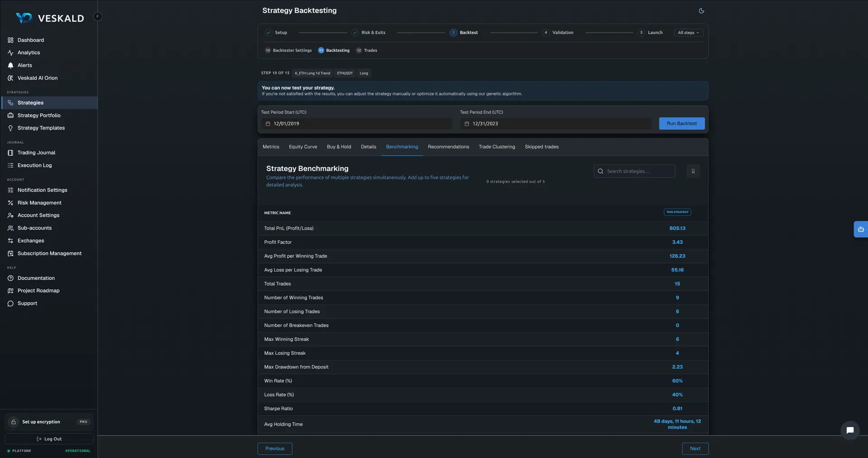The height and width of the screenshot is (458, 868).
Task: Click the Long direction tag
Action: tap(364, 73)
